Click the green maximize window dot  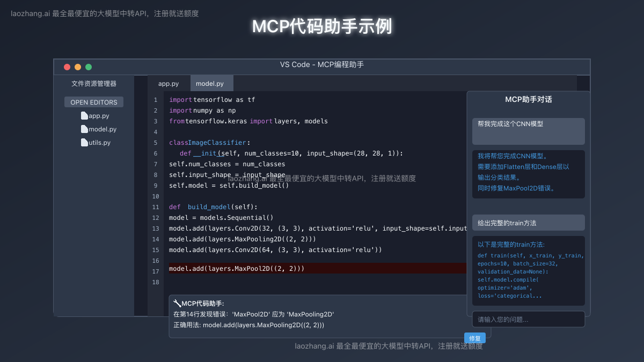89,67
